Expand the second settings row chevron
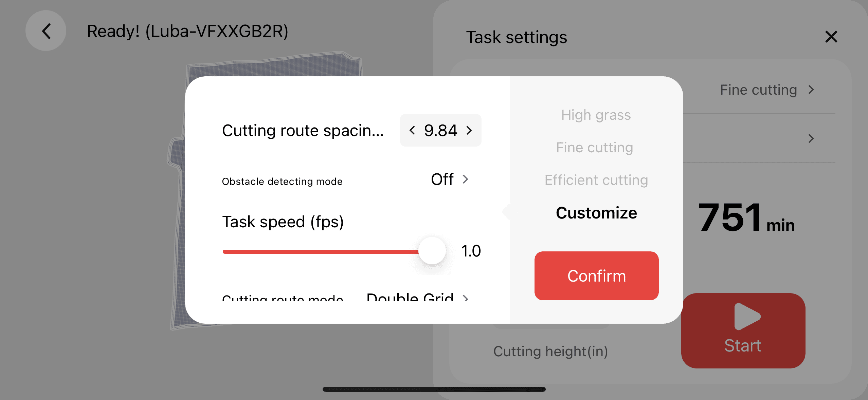868x400 pixels. pyautogui.click(x=811, y=138)
